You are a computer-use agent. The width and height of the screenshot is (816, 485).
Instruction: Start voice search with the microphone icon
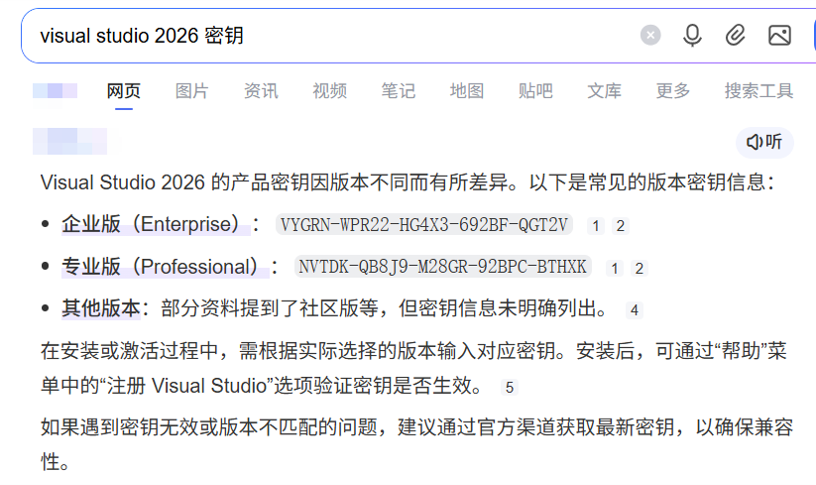tap(692, 36)
